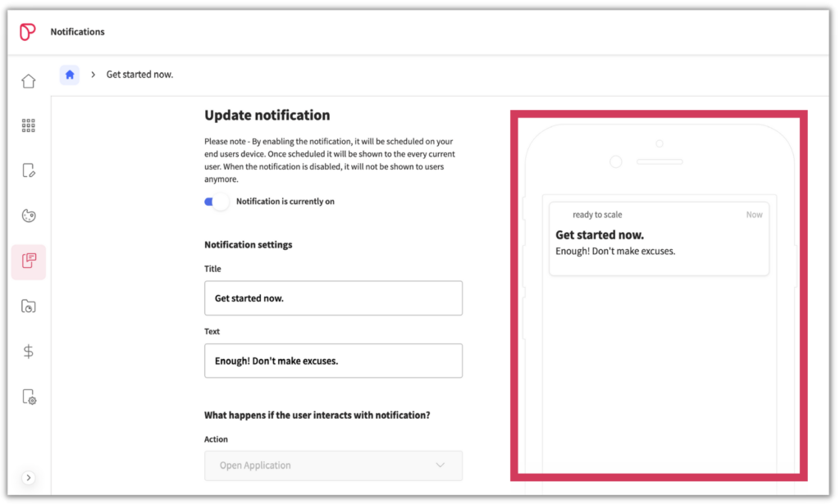Expand the sidebar with the arrow button
This screenshot has width=840, height=504.
(29, 477)
